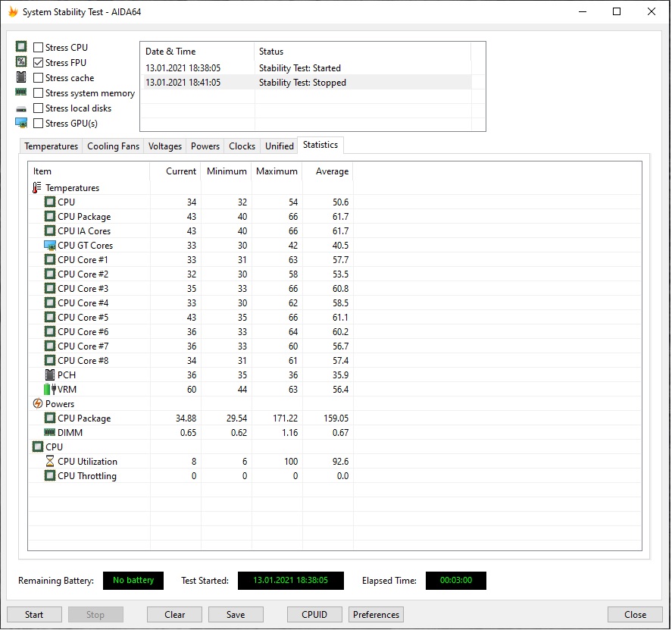This screenshot has height=630, width=672.
Task: Enable the Stress GPU(s) checkbox
Action: (x=38, y=123)
